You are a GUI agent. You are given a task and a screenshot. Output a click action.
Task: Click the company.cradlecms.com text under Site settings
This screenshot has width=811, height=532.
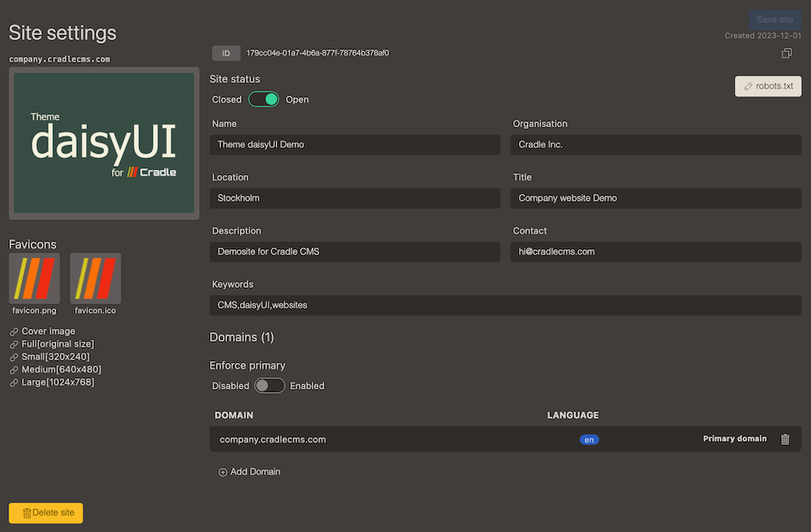pos(60,59)
